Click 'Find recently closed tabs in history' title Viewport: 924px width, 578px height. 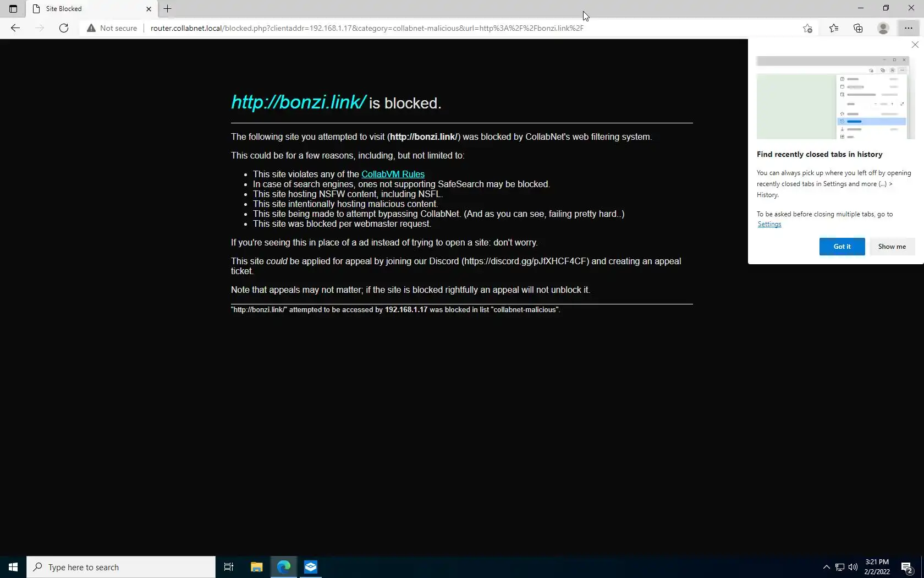[x=820, y=155]
